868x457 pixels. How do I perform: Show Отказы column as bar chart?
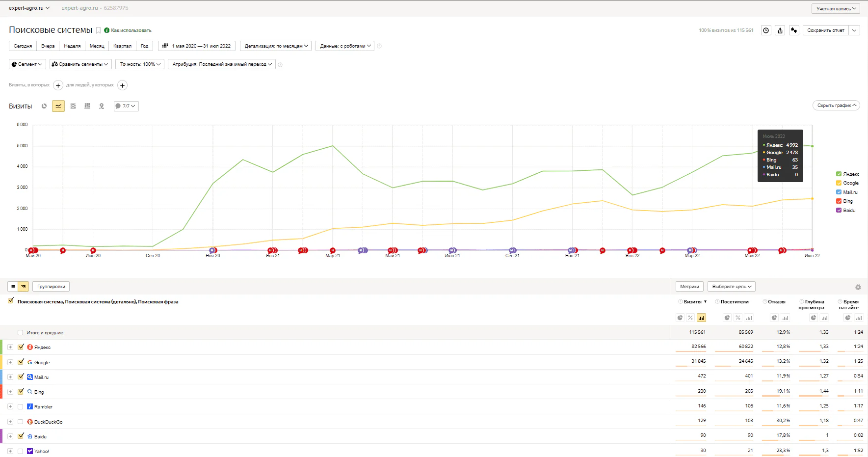(785, 318)
